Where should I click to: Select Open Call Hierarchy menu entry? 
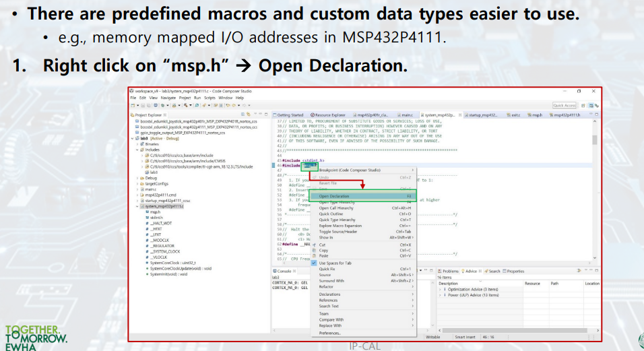[x=363, y=208]
